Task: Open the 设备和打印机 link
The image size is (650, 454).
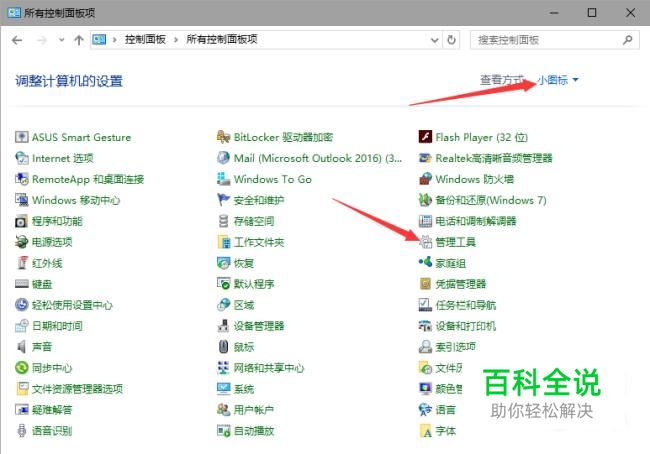Action: point(466,326)
